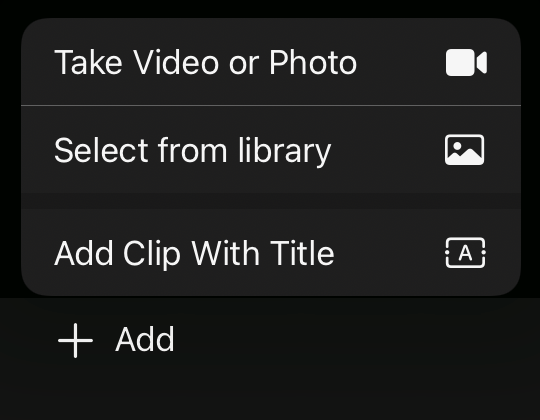Image resolution: width=540 pixels, height=420 pixels.
Task: Tap the plus icon beside Add
Action: click(75, 340)
